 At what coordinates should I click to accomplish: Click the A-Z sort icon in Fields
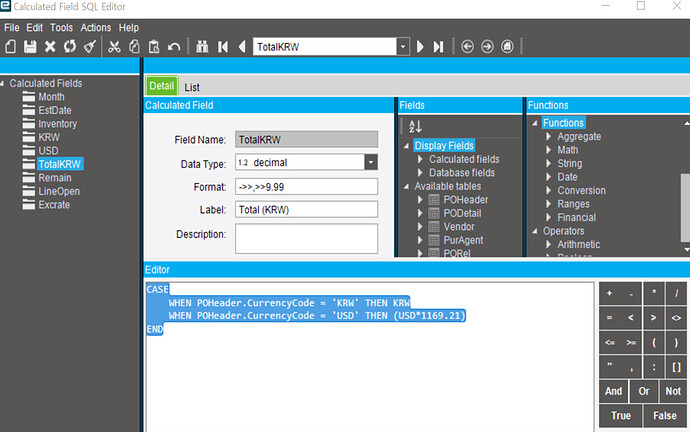click(x=415, y=127)
